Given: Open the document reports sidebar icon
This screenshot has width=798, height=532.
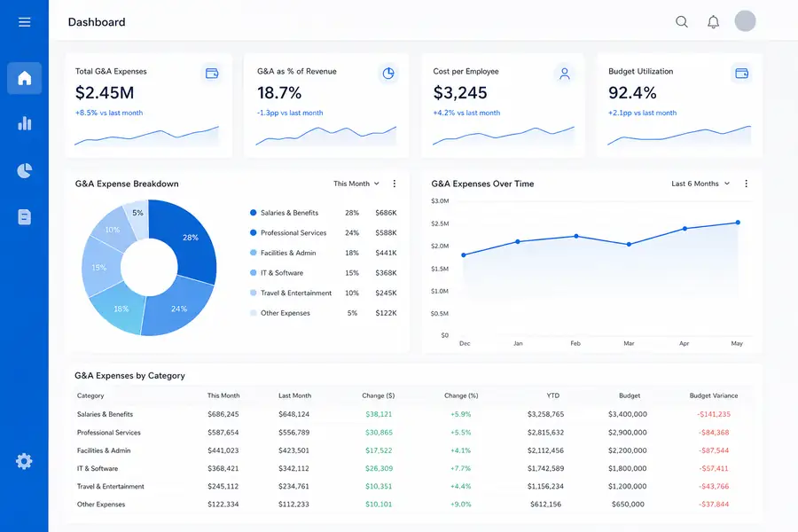Looking at the screenshot, I should (25, 217).
